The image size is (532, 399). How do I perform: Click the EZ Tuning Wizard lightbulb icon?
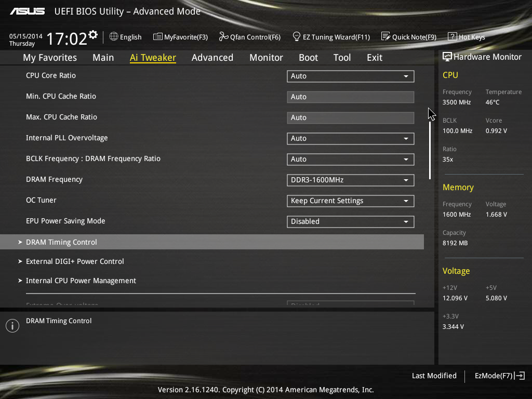(x=297, y=36)
